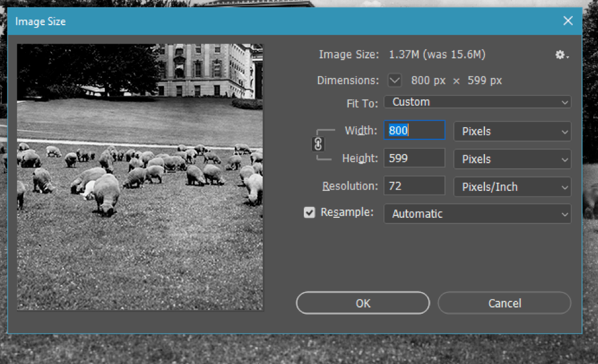This screenshot has height=364, width=598.
Task: Open the Resample Automatic dropdown
Action: [x=478, y=214]
